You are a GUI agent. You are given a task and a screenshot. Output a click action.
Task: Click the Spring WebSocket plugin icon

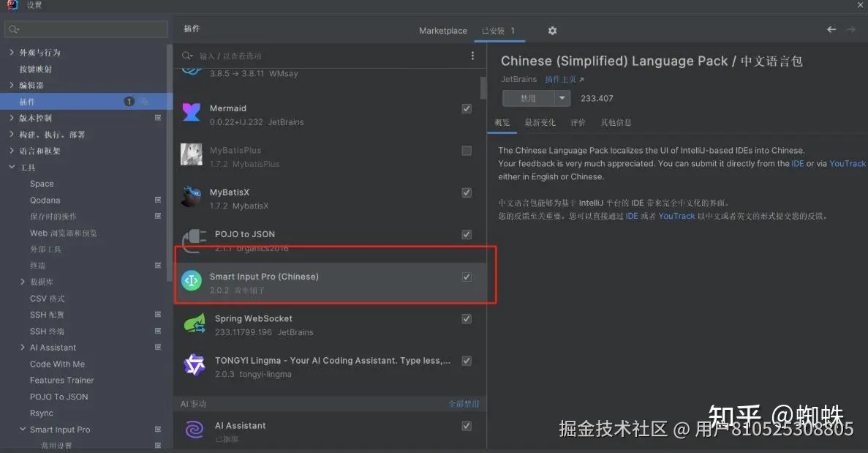195,323
